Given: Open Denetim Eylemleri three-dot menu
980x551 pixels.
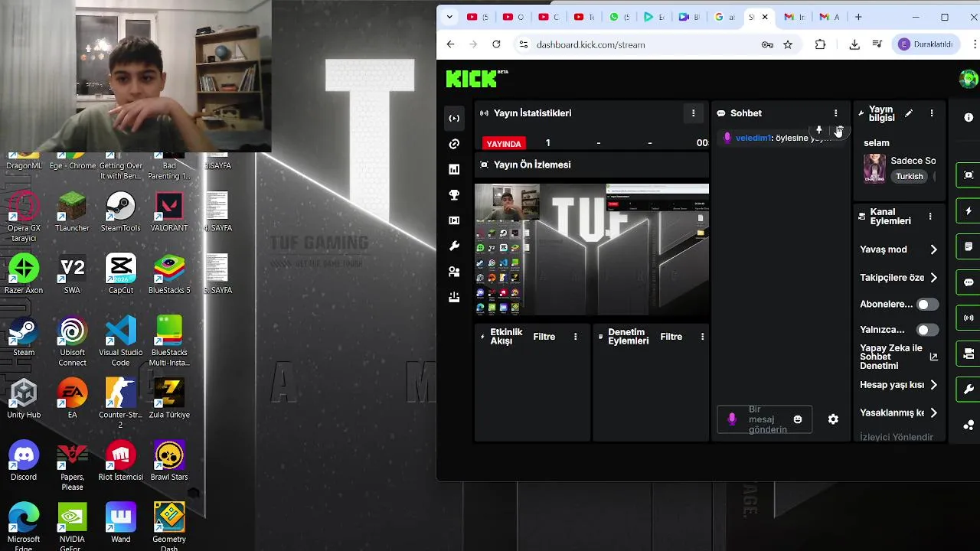Looking at the screenshot, I should (x=703, y=337).
